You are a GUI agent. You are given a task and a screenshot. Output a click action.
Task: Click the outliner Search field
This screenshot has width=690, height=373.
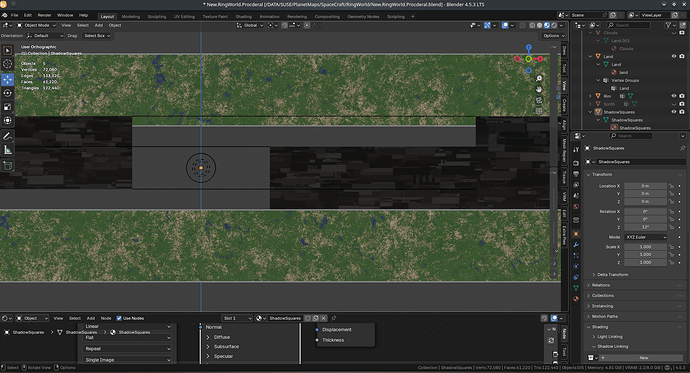tap(628, 26)
